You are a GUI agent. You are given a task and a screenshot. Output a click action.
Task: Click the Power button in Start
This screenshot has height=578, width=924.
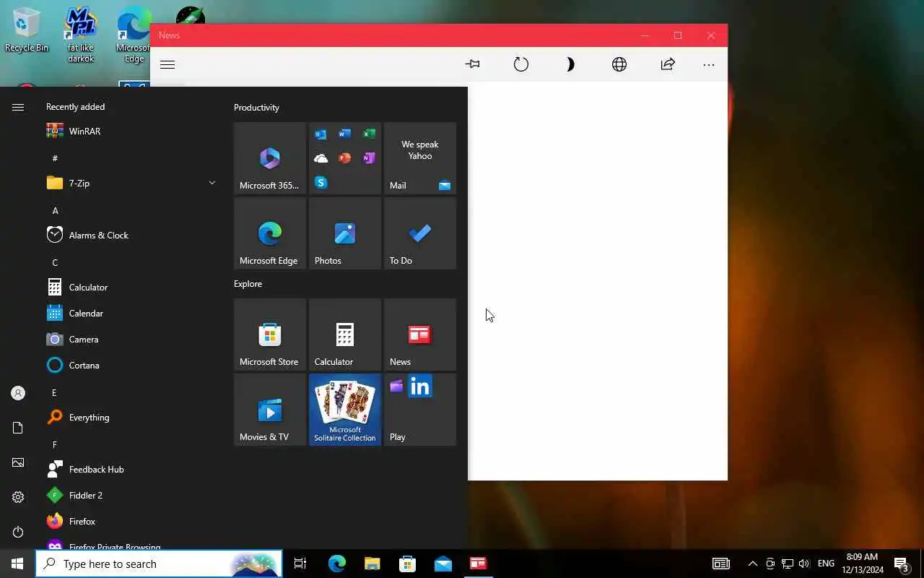(18, 532)
